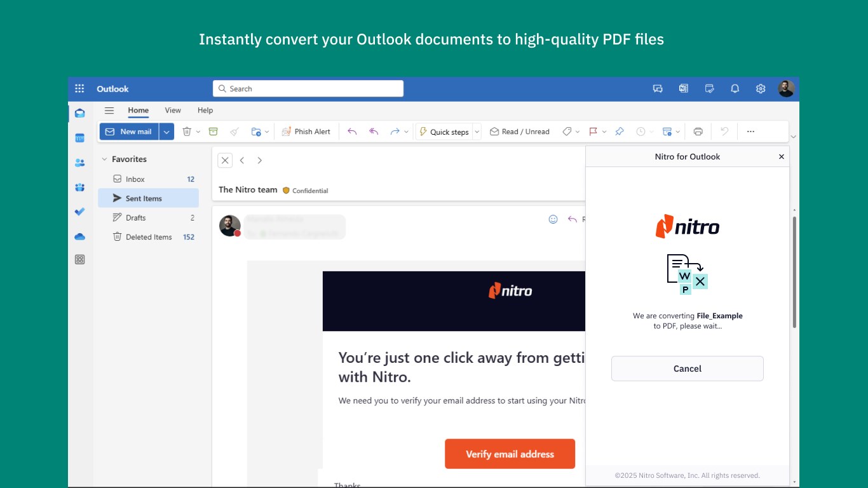Expand the Categorize dropdown arrow
868x488 pixels.
[578, 132]
